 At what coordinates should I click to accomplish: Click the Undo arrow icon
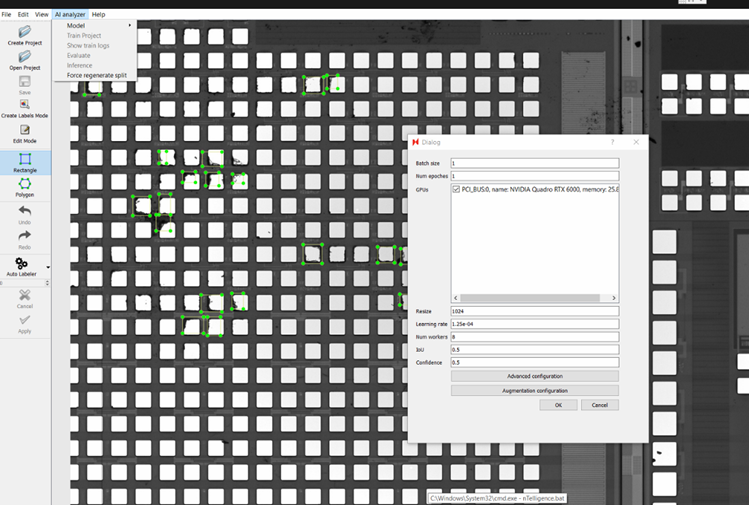click(24, 212)
